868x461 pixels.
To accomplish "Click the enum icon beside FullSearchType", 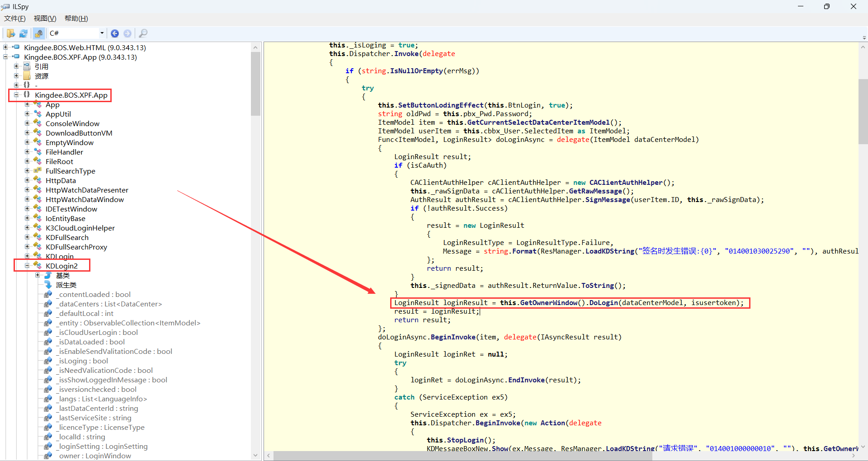I will coord(38,171).
